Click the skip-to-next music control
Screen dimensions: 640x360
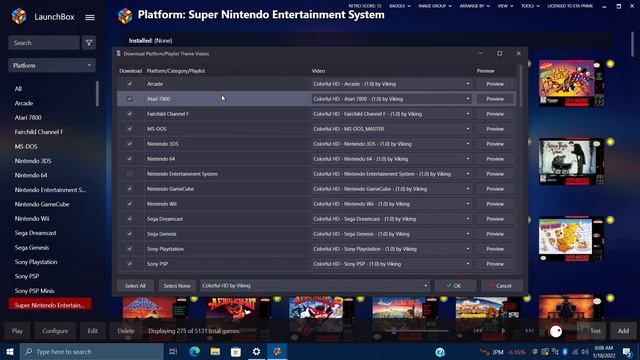coord(529,331)
